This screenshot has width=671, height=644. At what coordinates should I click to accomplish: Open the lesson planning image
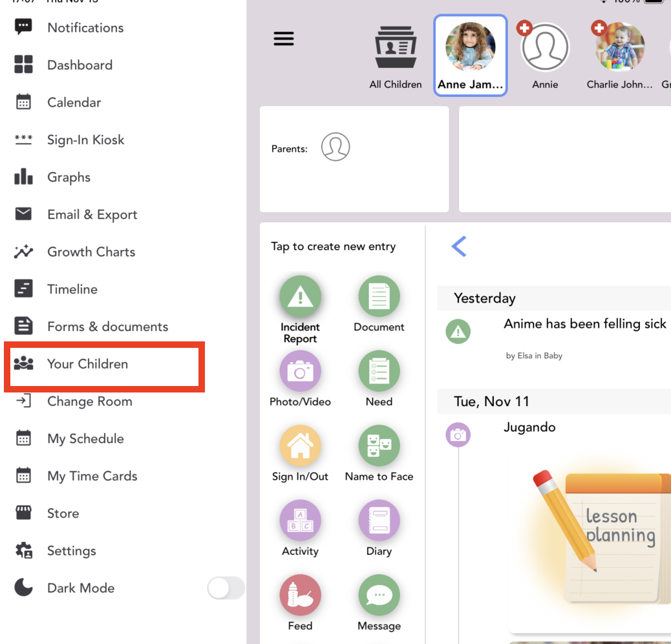pos(590,540)
